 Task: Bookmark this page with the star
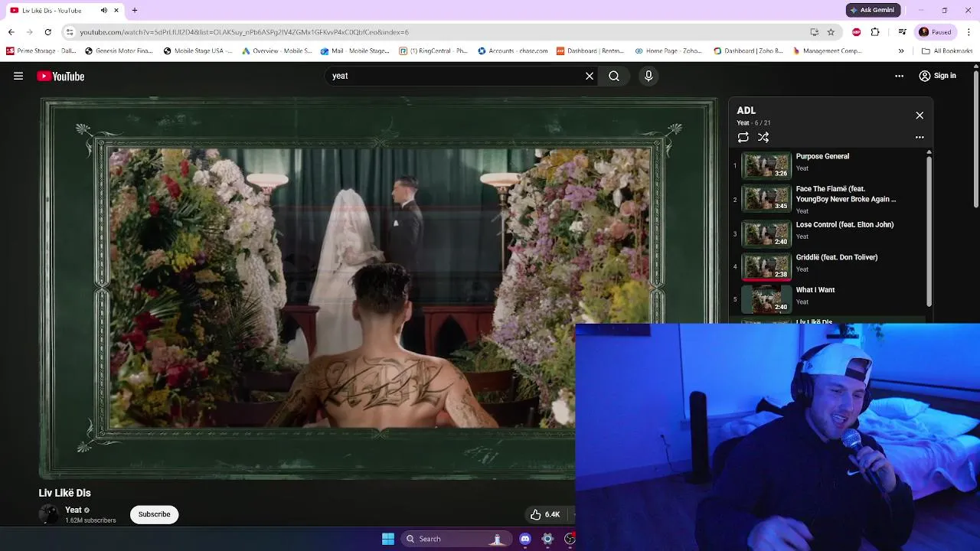(831, 32)
